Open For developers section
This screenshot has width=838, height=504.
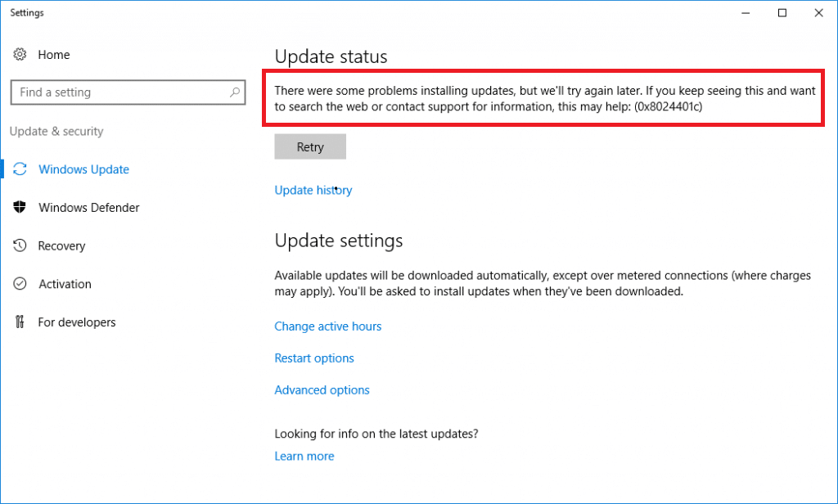click(x=76, y=322)
